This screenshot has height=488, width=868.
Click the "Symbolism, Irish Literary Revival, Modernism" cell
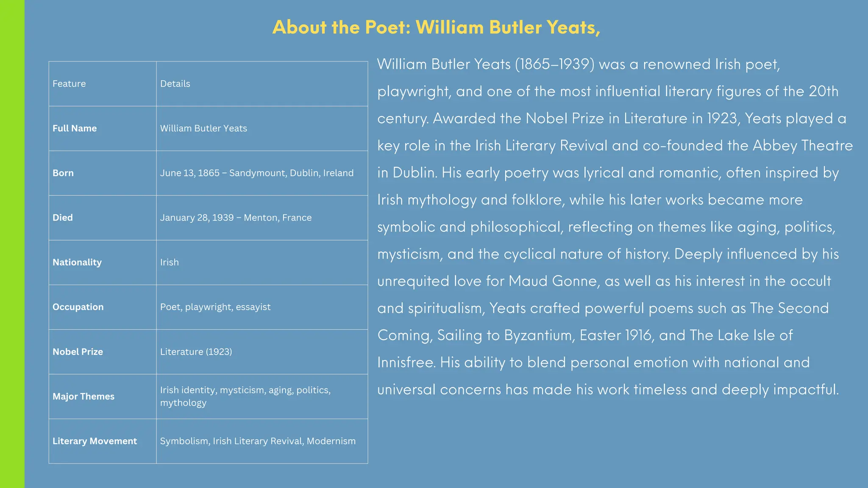258,441
